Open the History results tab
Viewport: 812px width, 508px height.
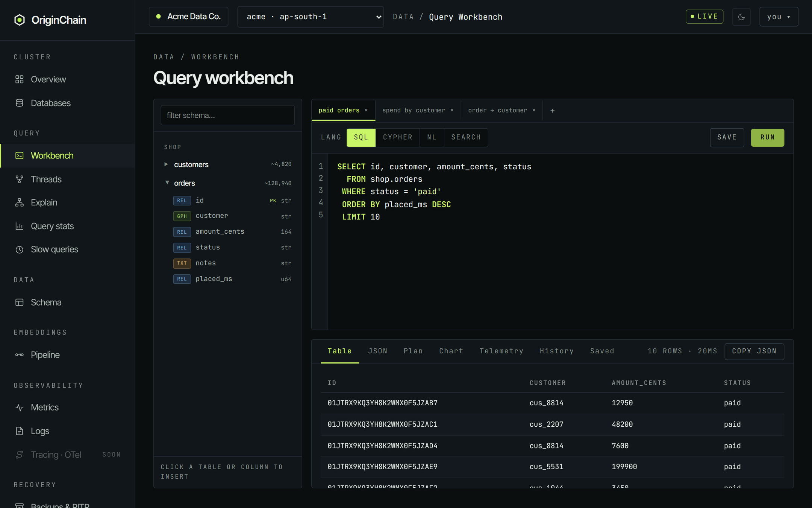[557, 351]
